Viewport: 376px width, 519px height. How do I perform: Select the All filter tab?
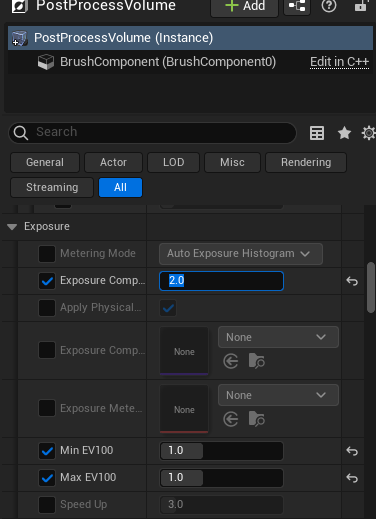(120, 187)
